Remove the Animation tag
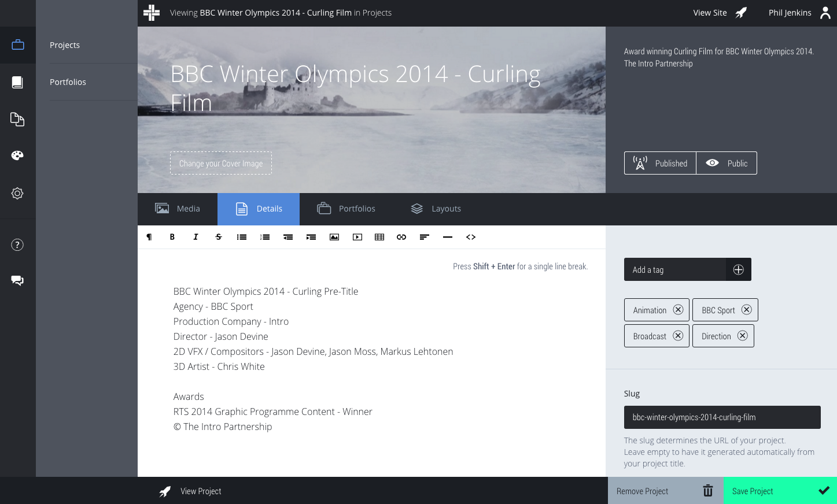This screenshot has width=837, height=504. pos(679,310)
